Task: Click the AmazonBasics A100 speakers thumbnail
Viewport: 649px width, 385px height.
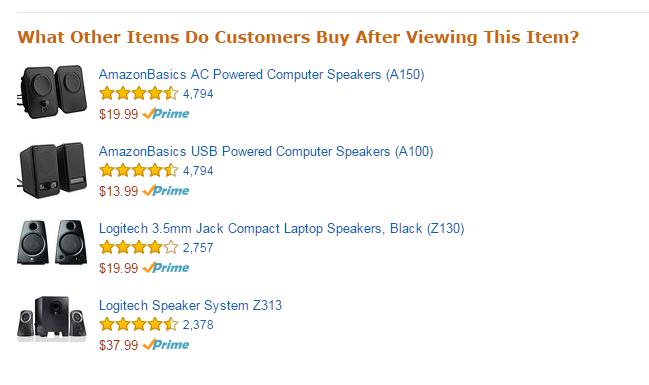Action: pyautogui.click(x=52, y=170)
